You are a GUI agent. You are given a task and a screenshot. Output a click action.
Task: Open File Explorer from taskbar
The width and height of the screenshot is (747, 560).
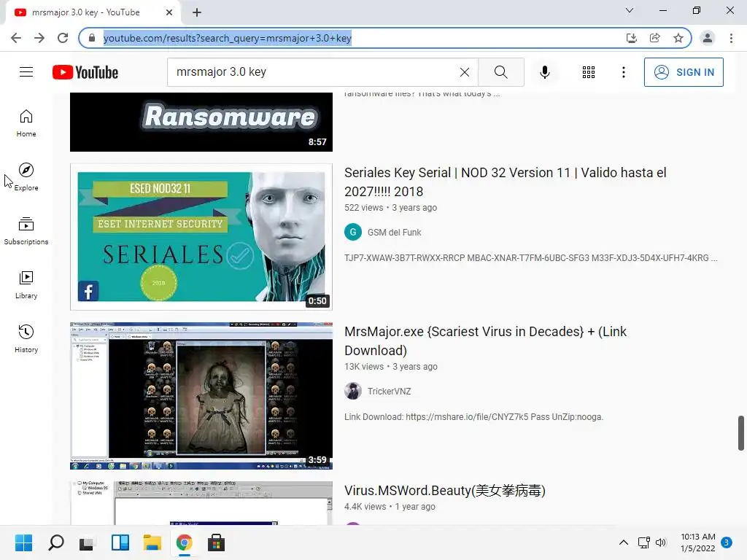tap(152, 542)
